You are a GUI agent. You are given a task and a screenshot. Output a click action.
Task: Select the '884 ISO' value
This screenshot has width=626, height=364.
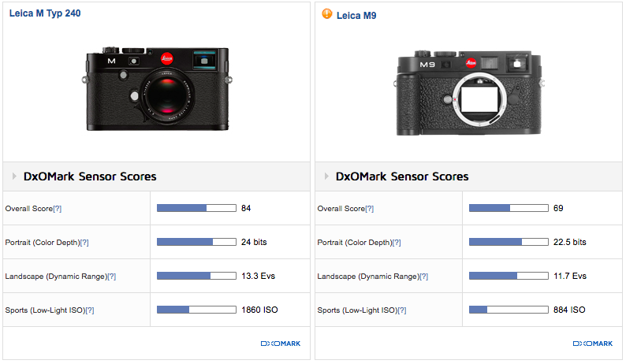[569, 310]
